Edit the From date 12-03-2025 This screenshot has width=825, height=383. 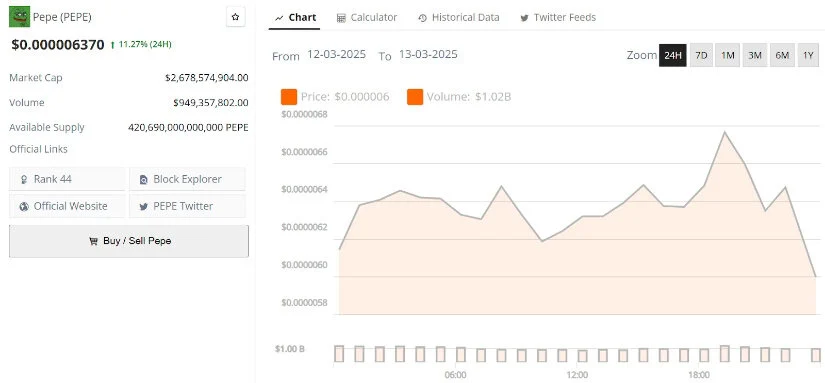click(x=337, y=54)
